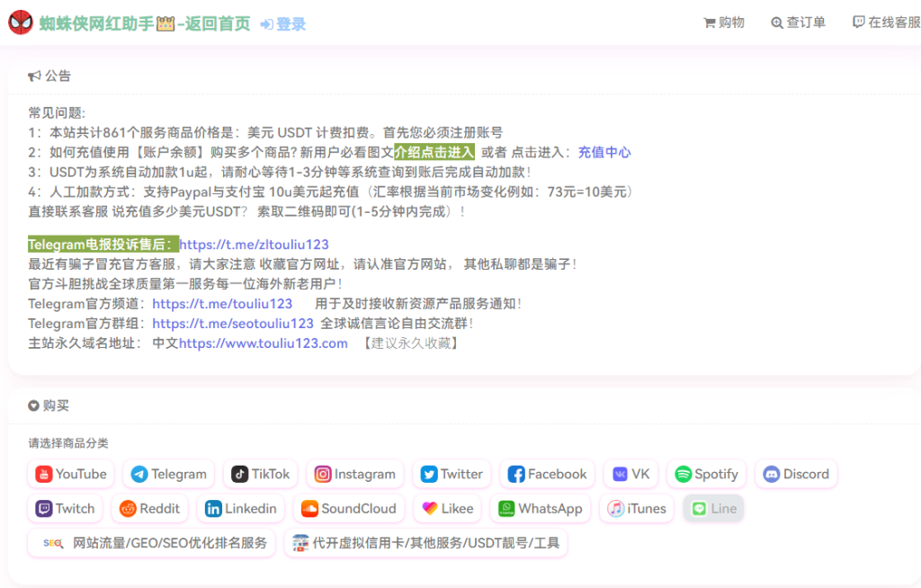
Task: Select the 网站流量/GEO/SEO优化排名服务 category label
Action: pos(170,543)
